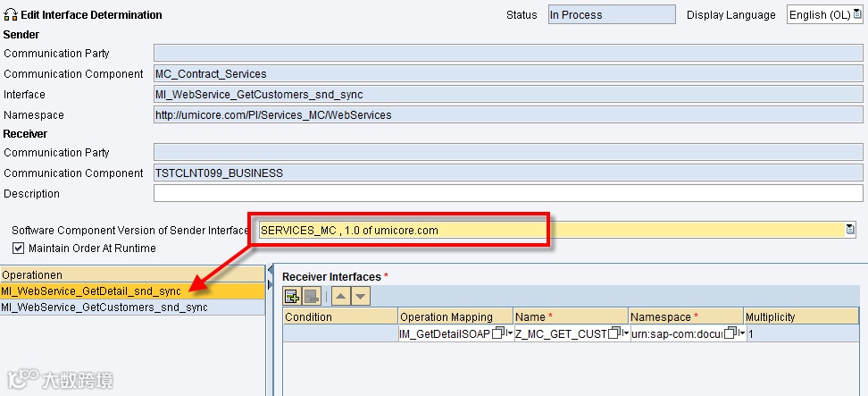This screenshot has width=868, height=396.
Task: Open Software Component Version value help icon
Action: pyautogui.click(x=850, y=230)
